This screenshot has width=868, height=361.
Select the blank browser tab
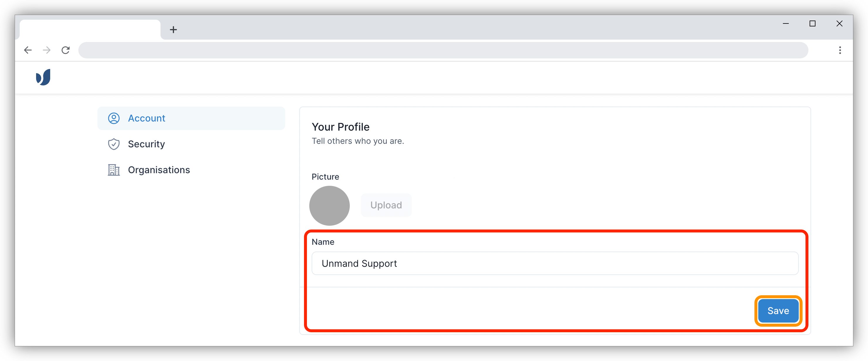[x=89, y=30]
